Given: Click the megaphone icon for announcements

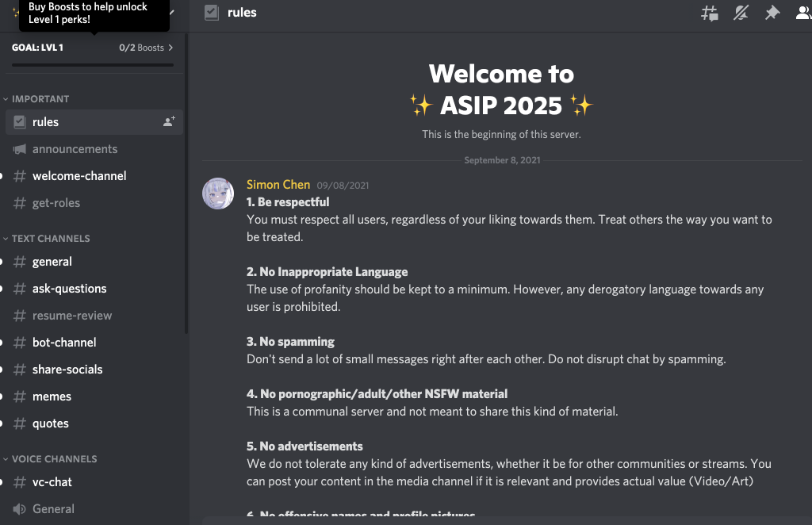Looking at the screenshot, I should coord(20,149).
